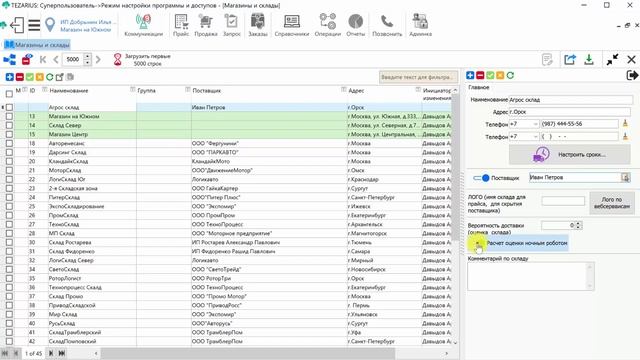Open the Прайс section
Image resolution: width=640 pixels, height=360 pixels.
click(181, 25)
